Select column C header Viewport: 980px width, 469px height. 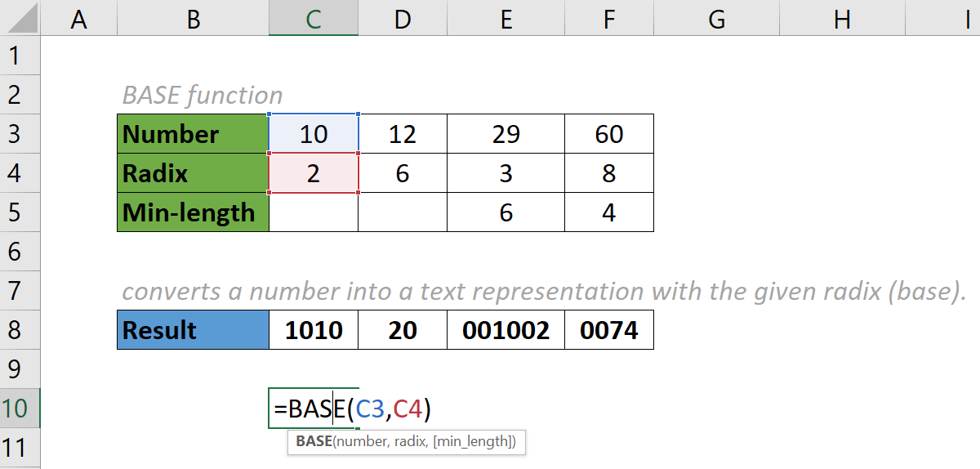[x=314, y=19]
